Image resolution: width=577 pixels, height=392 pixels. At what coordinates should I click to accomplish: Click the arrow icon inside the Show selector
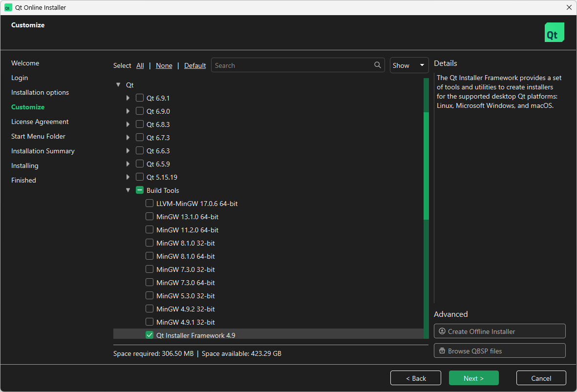(x=421, y=65)
